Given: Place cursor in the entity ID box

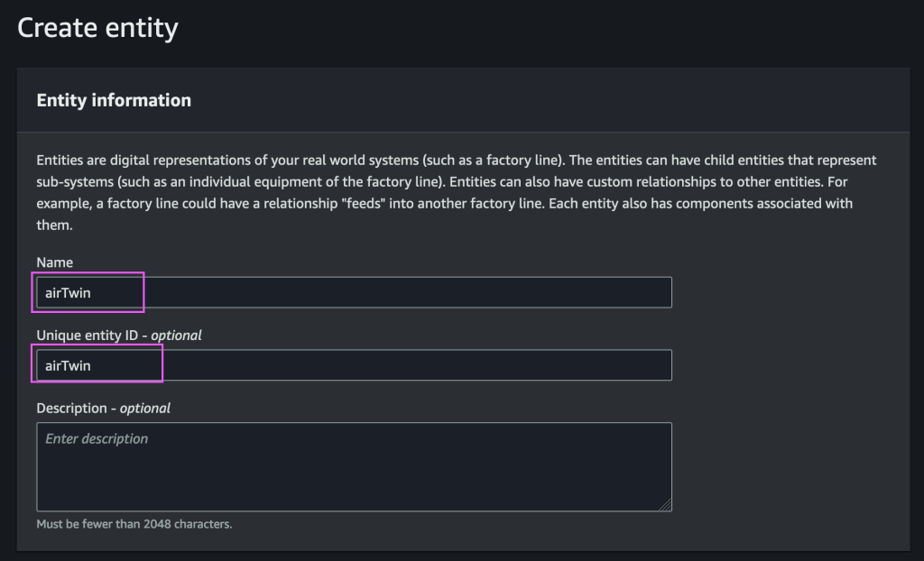Looking at the screenshot, I should (271, 364).
